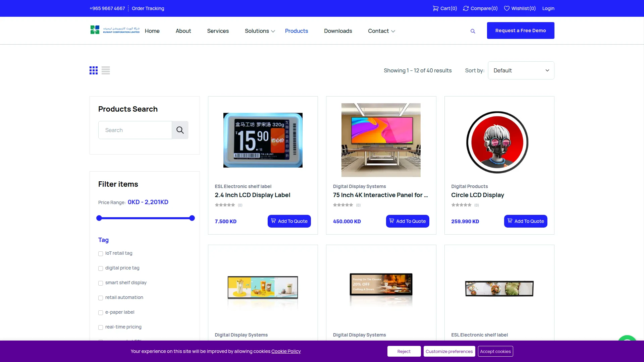Check the digital price tag filter
Screen dimensions: 644x362
pyautogui.click(x=101, y=268)
